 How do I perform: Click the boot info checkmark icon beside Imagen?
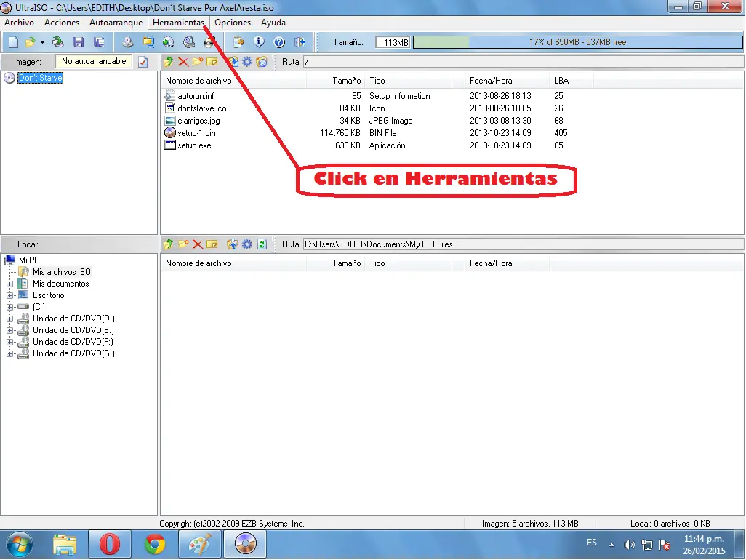point(143,61)
